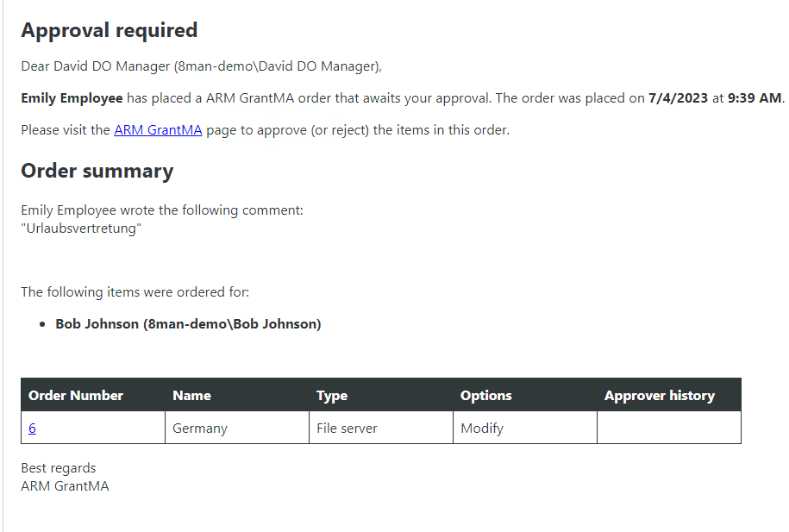Click the Bob Johnson bullet item

188,325
